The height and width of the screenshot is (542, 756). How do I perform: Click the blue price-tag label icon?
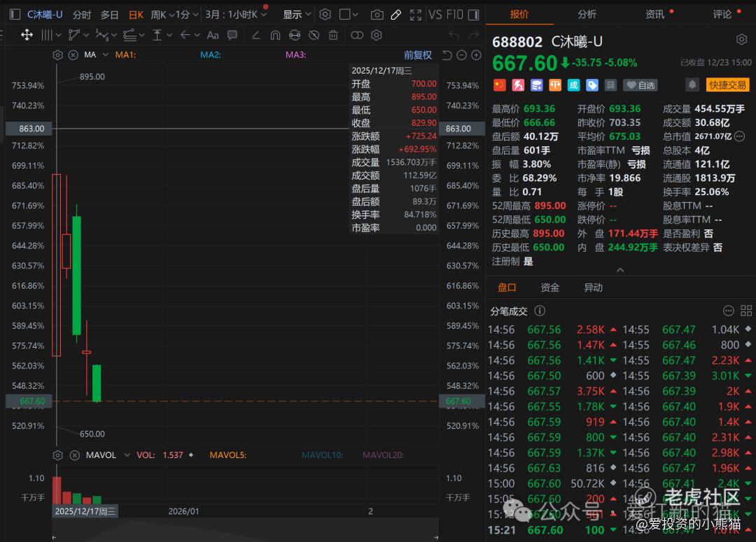[x=592, y=85]
